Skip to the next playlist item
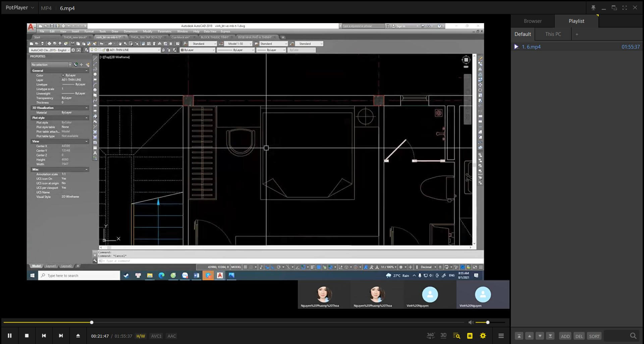This screenshot has height=344, width=644. pyautogui.click(x=61, y=335)
